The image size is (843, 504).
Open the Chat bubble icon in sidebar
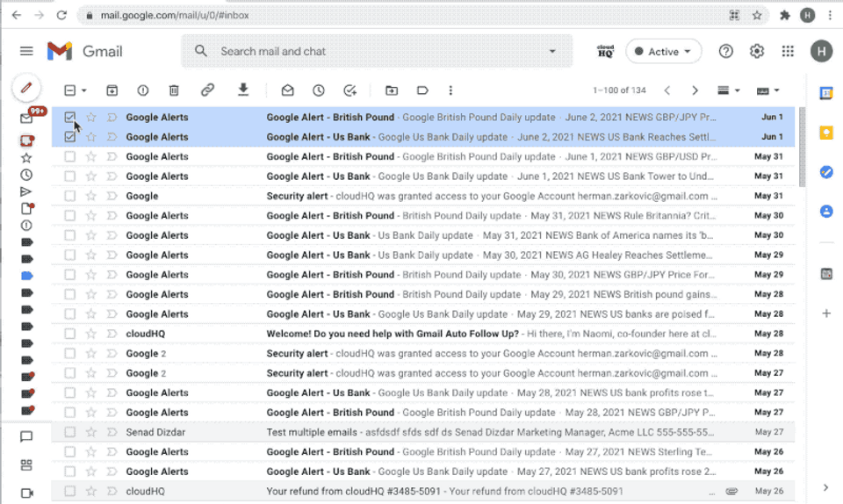[26, 437]
